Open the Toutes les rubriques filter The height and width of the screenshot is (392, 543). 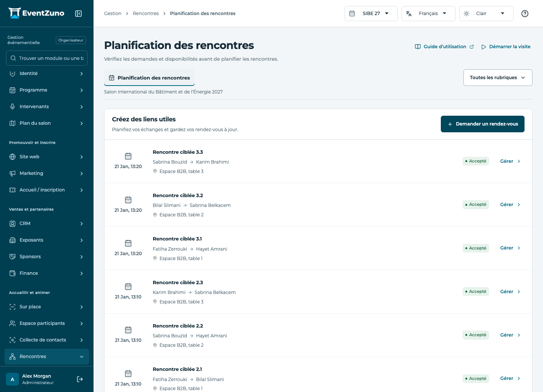(498, 78)
